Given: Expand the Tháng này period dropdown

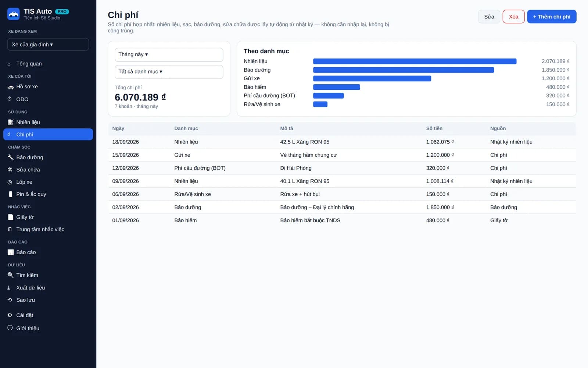Looking at the screenshot, I should click(169, 54).
